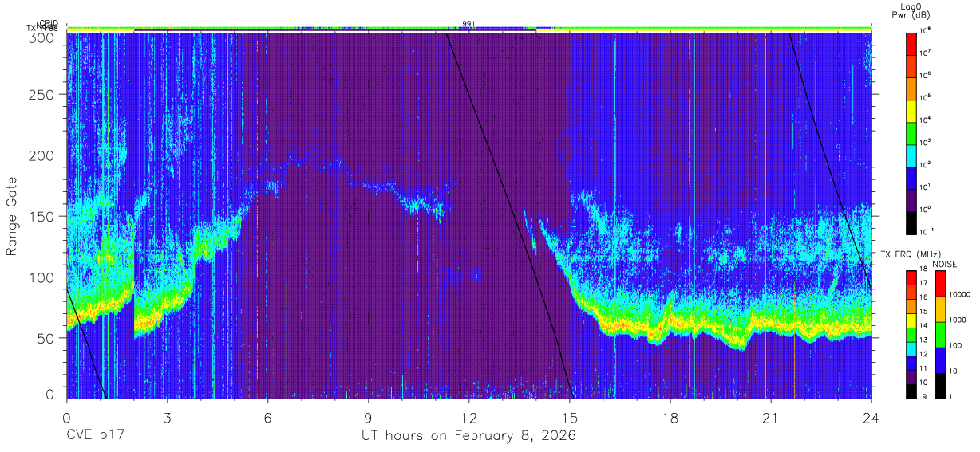
Task: Click the yellow segment of the TX FRQ colorbar
Action: 911,320
